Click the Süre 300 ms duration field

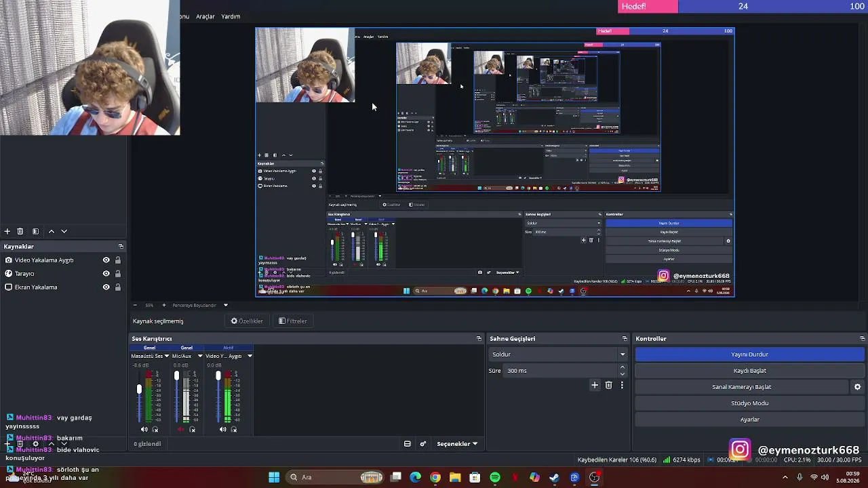pos(561,371)
